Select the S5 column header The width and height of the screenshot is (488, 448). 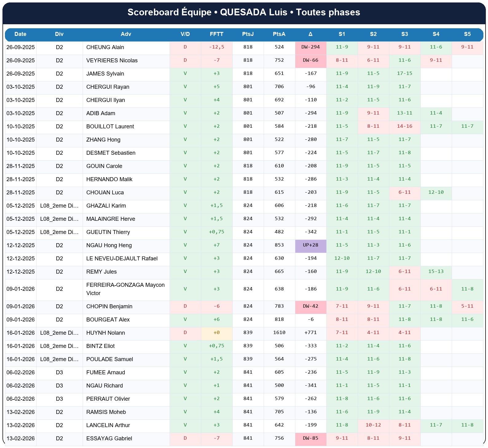coord(467,34)
